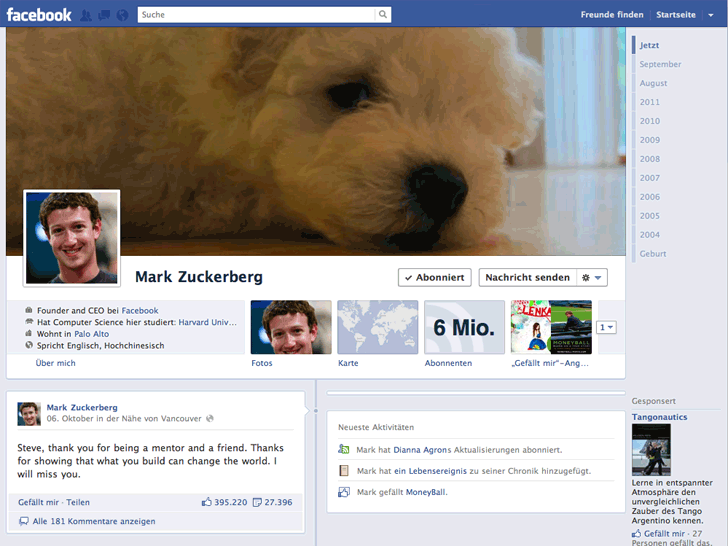
Task: Focus the Suche search field
Action: point(256,14)
